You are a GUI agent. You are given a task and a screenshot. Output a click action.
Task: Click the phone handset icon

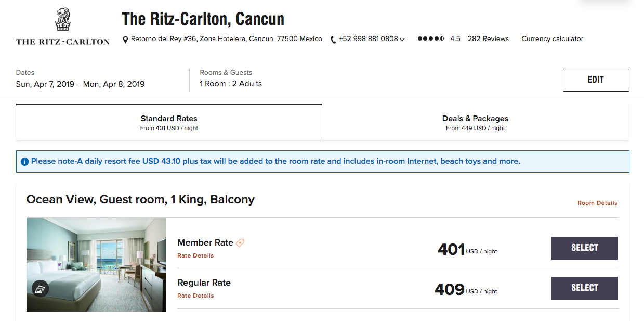[x=333, y=40]
